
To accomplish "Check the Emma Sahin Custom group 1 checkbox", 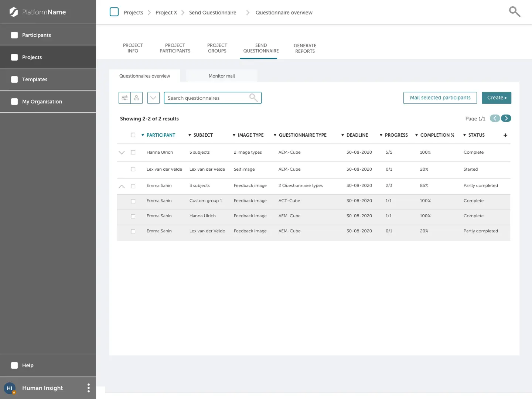I will [133, 201].
